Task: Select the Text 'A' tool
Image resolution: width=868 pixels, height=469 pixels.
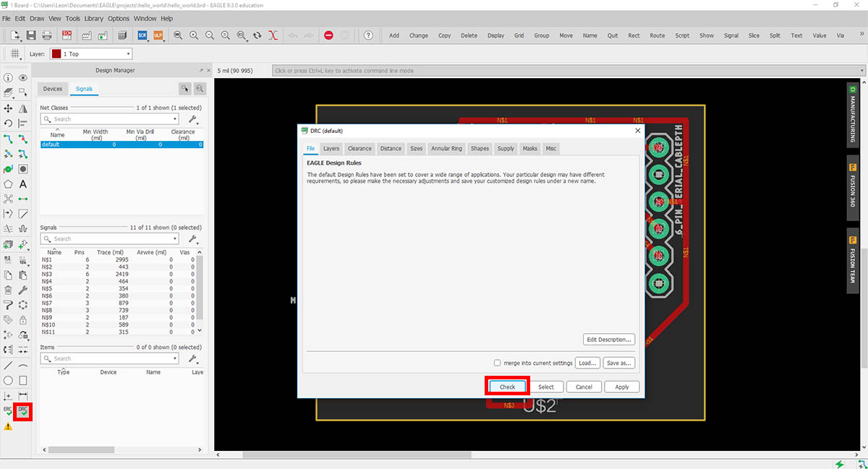Action: 23,184
